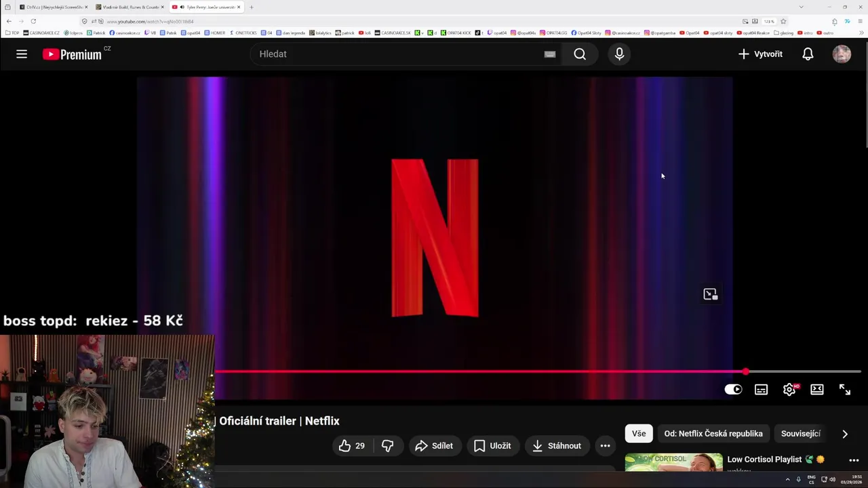Go back in browser history
This screenshot has width=868, height=488.
point(9,21)
